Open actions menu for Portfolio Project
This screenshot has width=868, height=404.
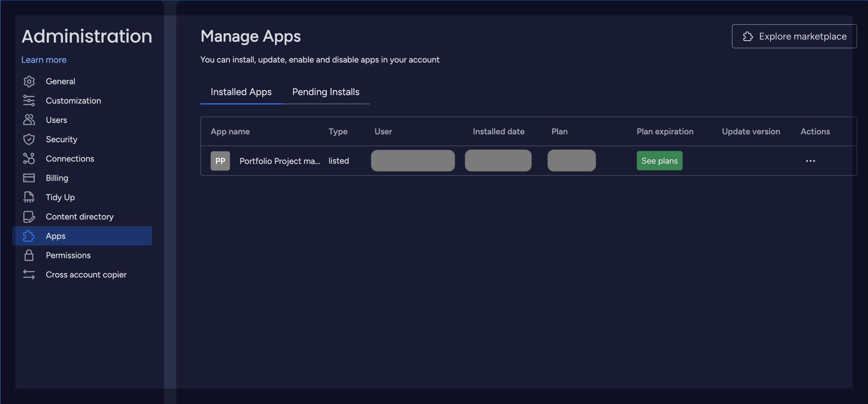click(810, 161)
